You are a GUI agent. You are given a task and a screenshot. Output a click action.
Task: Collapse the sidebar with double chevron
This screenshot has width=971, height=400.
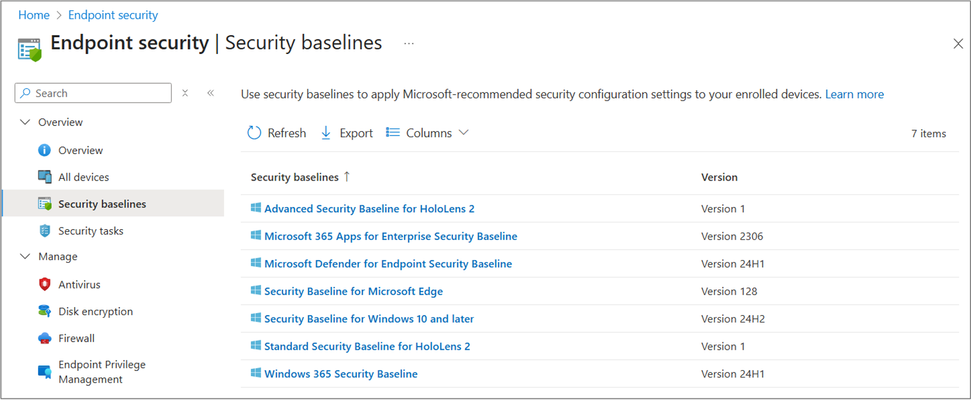pyautogui.click(x=211, y=93)
